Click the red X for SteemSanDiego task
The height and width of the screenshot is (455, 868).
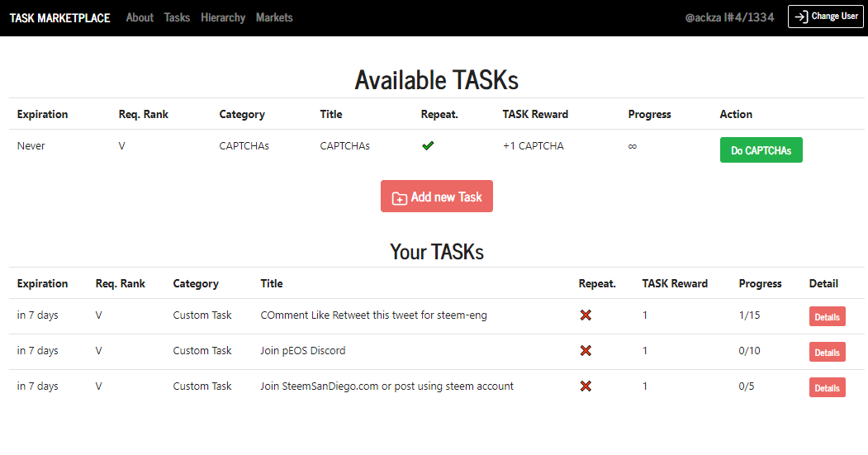[586, 386]
